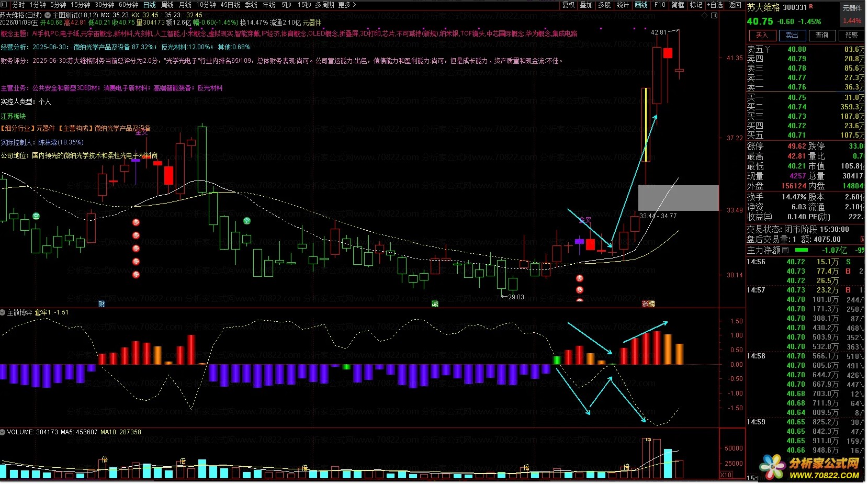Select the 1分钟 period
Image resolution: width=868 pixels, height=484 pixels.
(x=38, y=5)
